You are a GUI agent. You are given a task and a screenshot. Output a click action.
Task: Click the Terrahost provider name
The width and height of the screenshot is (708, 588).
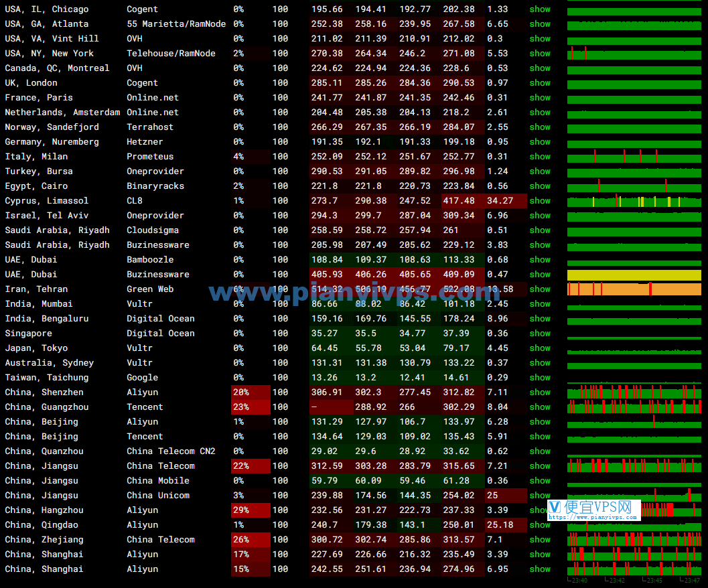click(x=150, y=127)
